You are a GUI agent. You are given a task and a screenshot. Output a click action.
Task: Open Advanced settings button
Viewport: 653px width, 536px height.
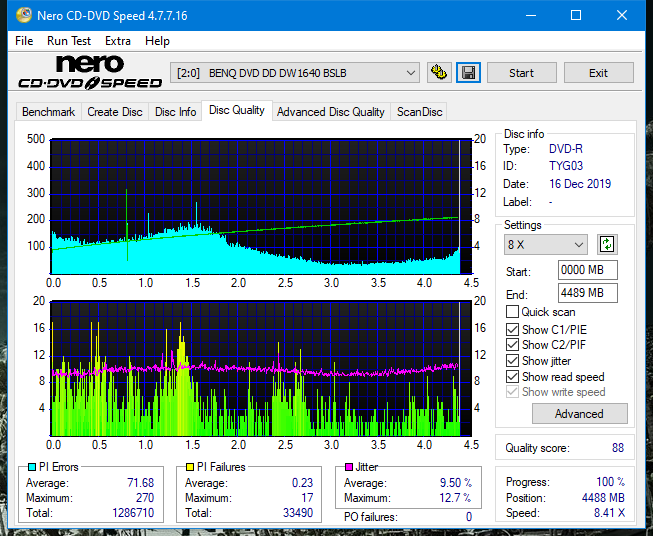tap(579, 414)
